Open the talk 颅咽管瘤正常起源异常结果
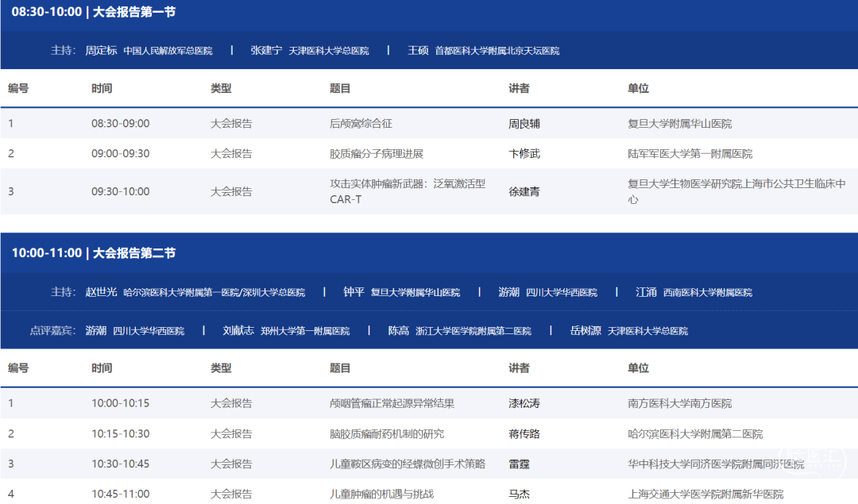 point(392,403)
